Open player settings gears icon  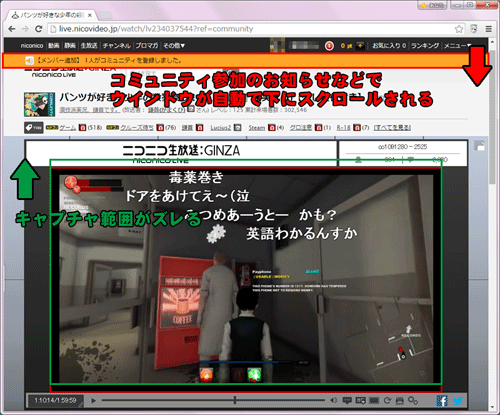click(413, 400)
